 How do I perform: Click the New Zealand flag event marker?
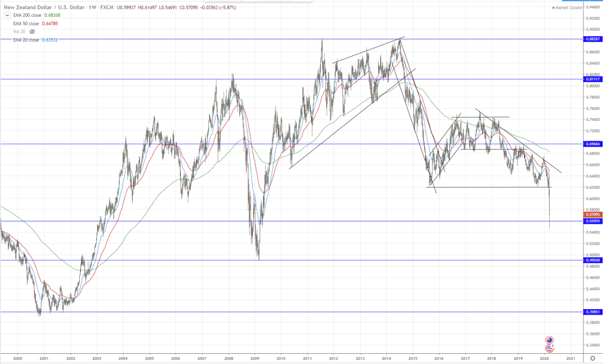click(550, 340)
